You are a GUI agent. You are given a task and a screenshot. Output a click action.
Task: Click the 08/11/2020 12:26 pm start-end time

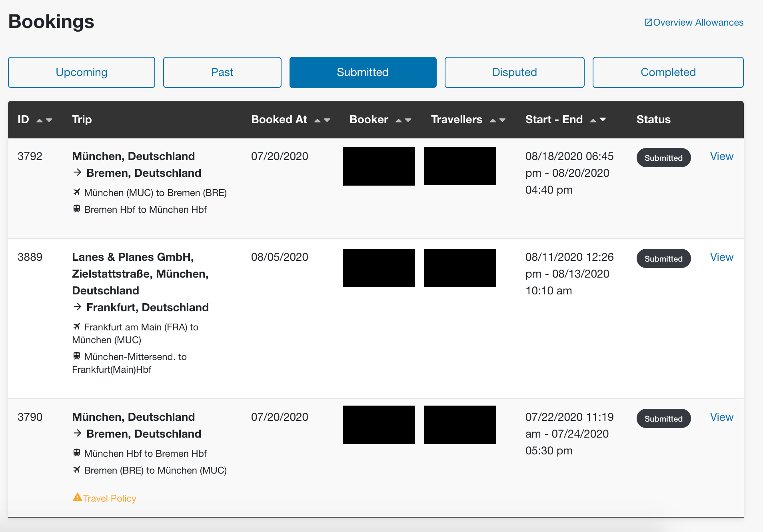pos(569,274)
